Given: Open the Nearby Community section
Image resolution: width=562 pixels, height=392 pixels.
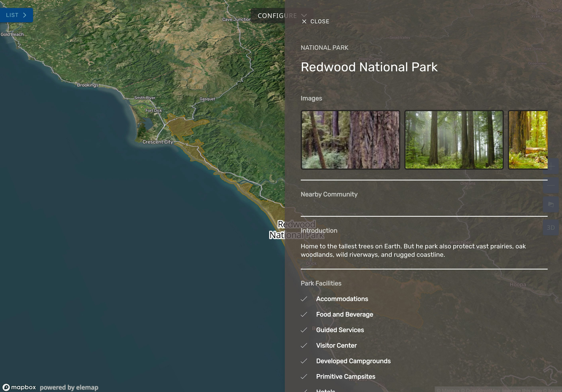Looking at the screenshot, I should 329,194.
